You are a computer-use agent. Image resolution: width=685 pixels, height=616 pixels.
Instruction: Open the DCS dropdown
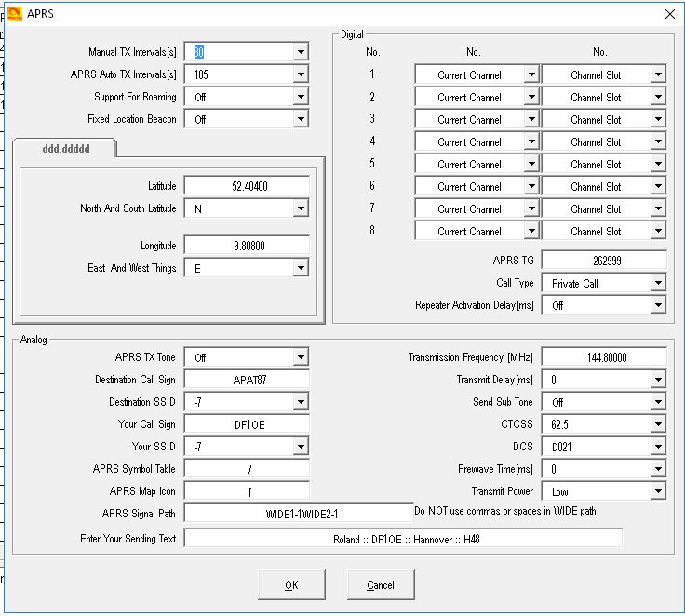[658, 447]
